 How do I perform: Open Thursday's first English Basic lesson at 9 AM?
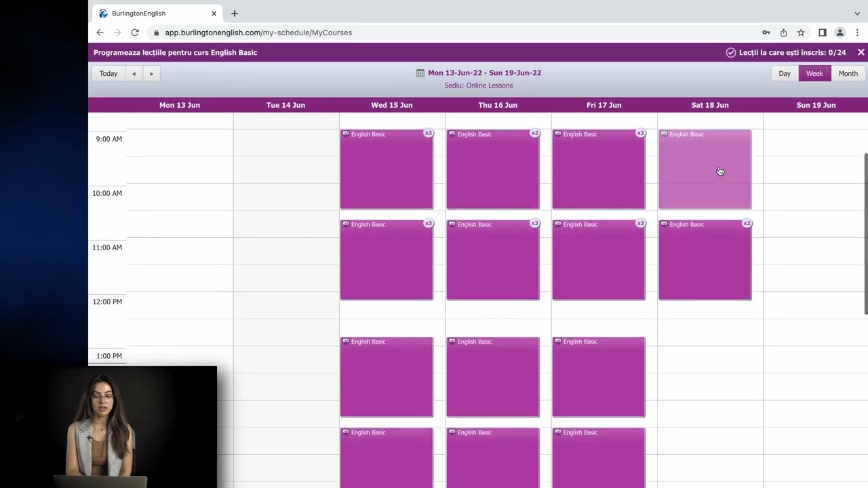pos(493,169)
